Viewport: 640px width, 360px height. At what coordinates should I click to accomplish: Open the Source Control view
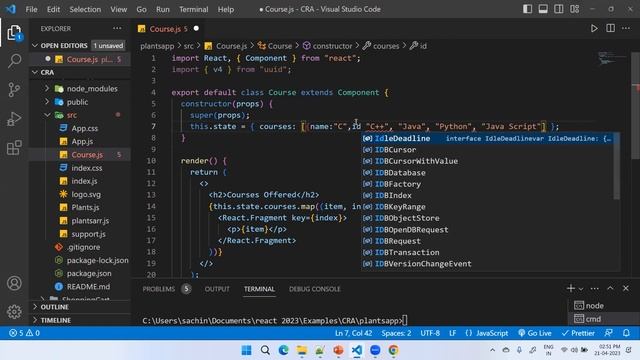tap(14, 89)
